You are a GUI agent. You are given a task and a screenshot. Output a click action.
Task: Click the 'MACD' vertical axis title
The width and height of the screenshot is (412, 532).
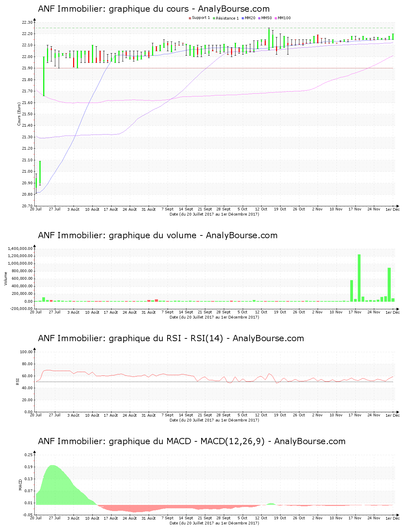(20, 484)
